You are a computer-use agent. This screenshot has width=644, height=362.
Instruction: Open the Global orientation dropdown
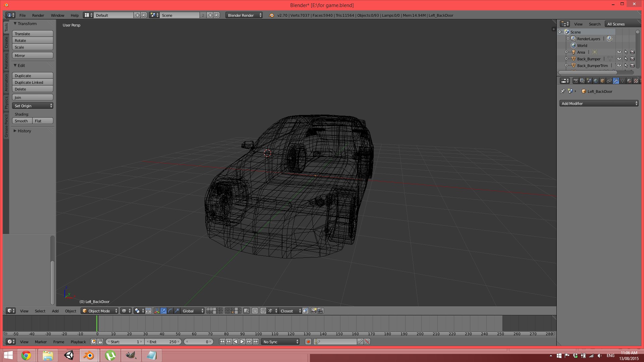click(193, 311)
